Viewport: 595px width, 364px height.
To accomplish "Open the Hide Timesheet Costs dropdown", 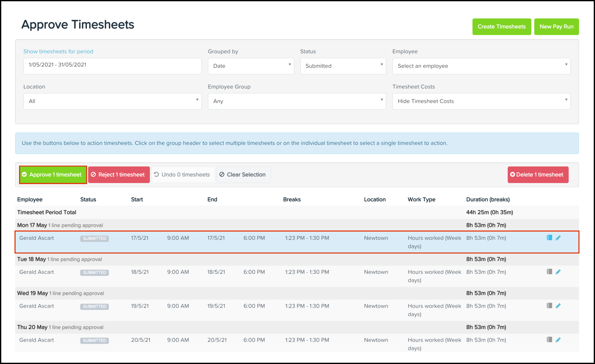I will pyautogui.click(x=481, y=101).
